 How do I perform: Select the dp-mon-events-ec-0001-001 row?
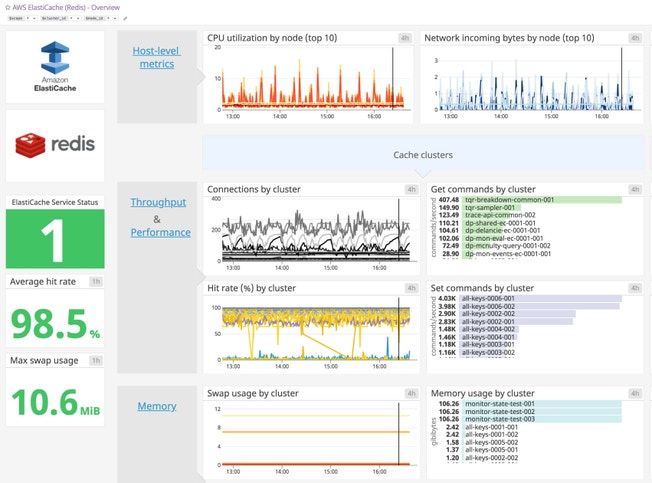(530, 254)
